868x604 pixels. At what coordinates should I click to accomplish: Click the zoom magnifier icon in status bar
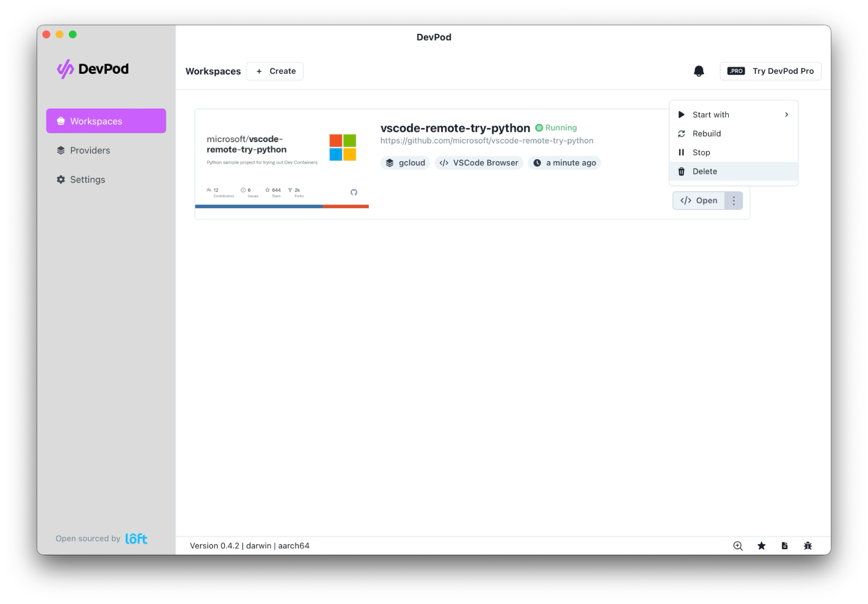737,546
